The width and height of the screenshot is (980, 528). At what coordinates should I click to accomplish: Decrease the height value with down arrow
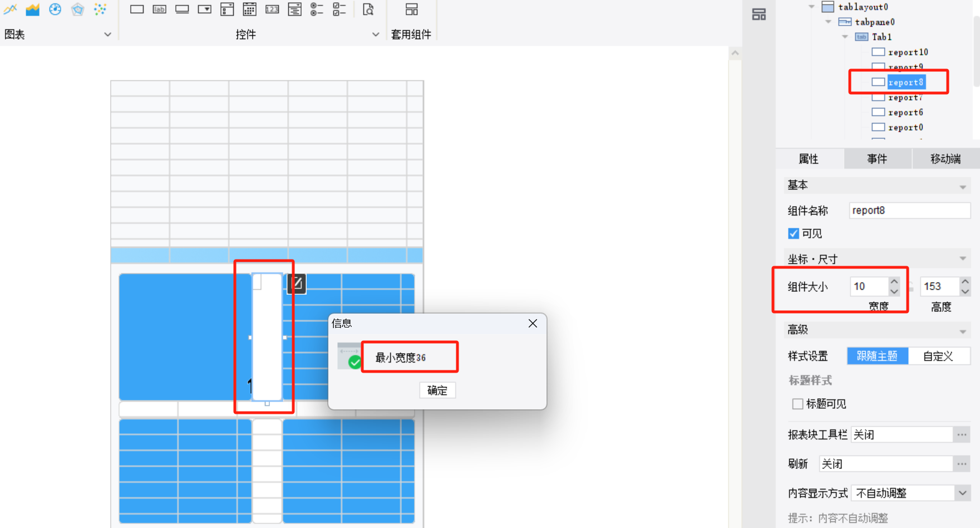coord(966,291)
